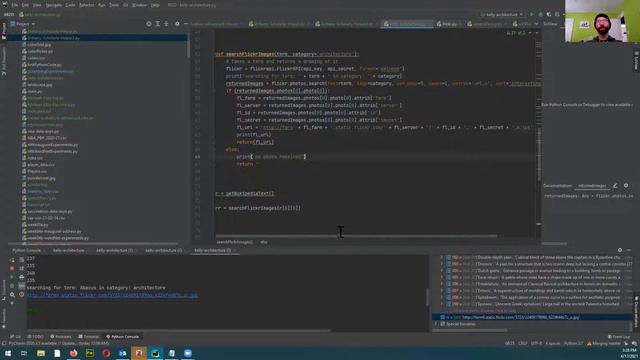Open the File menu
640x360 pixels.
pos(15,5)
